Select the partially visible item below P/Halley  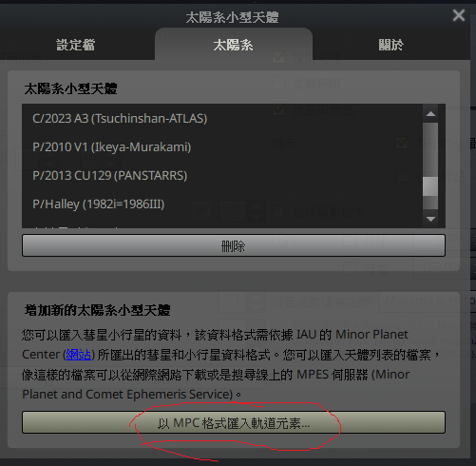222,225
